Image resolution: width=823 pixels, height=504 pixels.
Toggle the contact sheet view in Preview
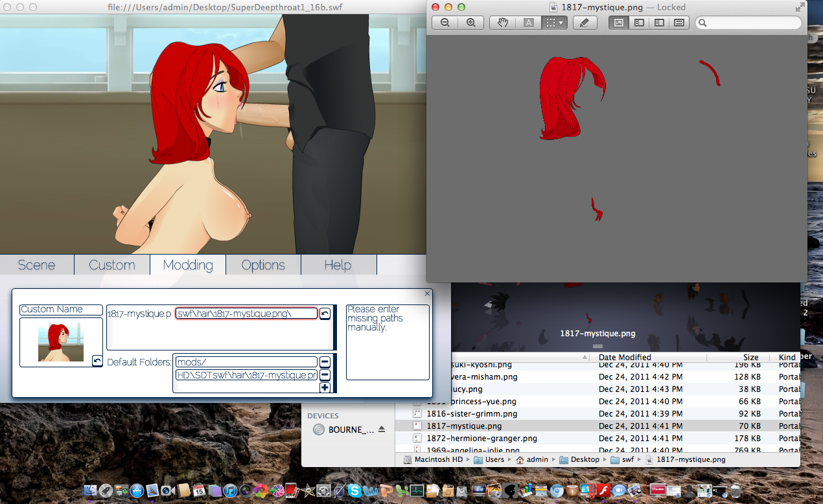[x=678, y=23]
